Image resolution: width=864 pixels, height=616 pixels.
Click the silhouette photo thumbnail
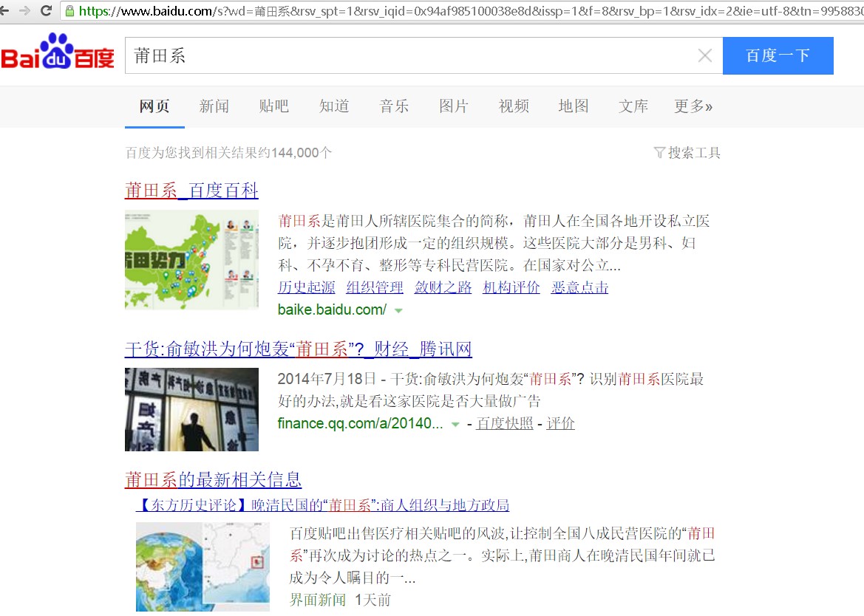click(191, 409)
